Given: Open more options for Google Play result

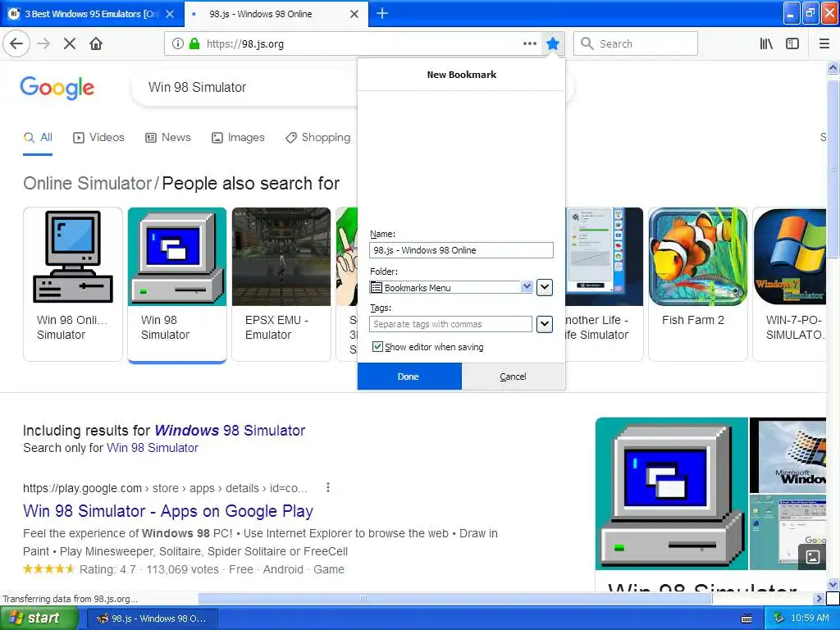Looking at the screenshot, I should tap(328, 487).
